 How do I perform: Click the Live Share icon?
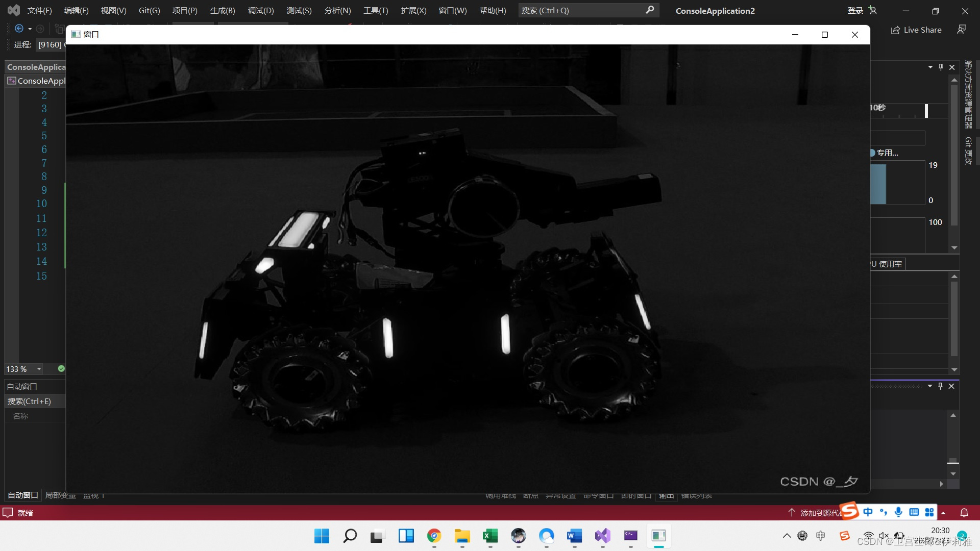click(x=895, y=30)
